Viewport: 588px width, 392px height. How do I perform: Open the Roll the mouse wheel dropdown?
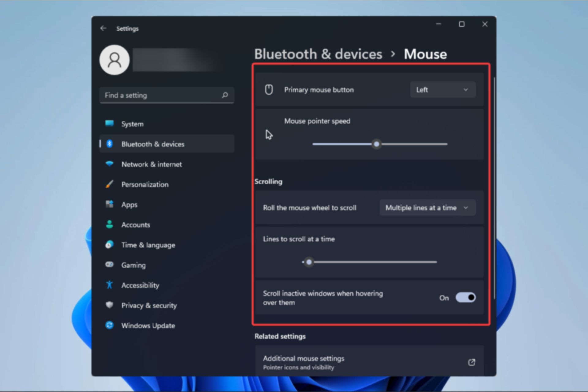pyautogui.click(x=428, y=208)
